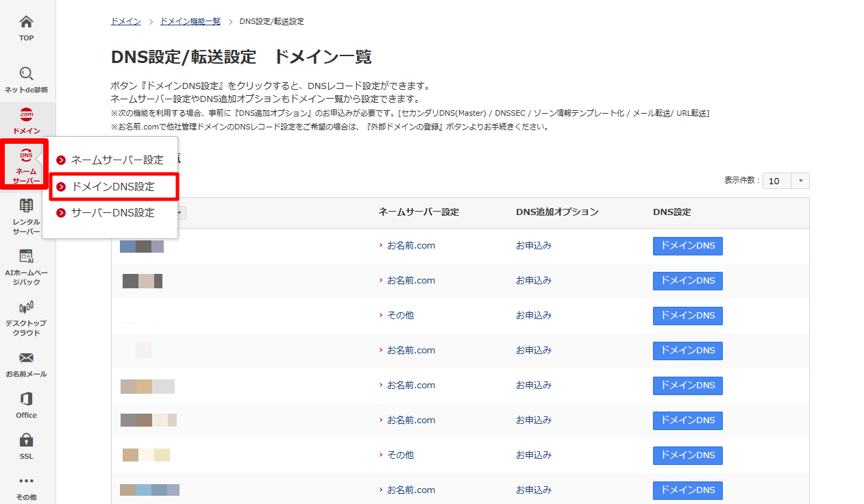Screen dimensions: 864x504
Task: Click the ドメイン .com sidebar icon
Action: (26, 114)
